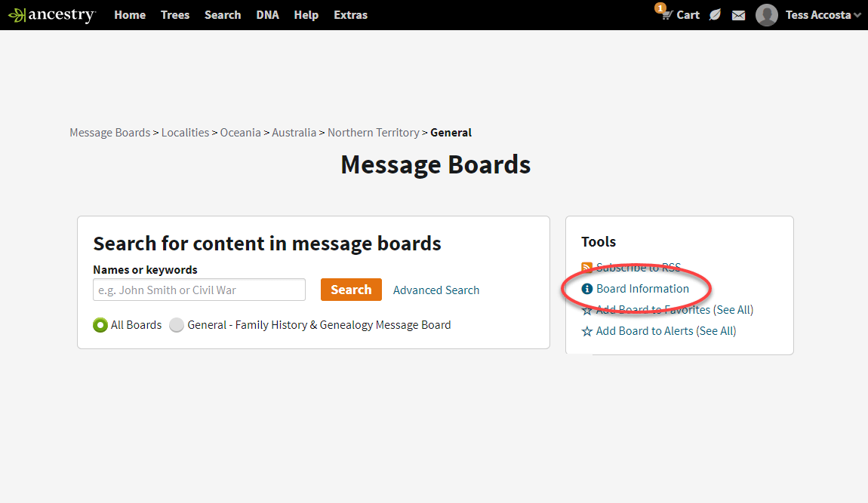Click the Cart link text
The image size is (868, 503).
[x=688, y=15]
